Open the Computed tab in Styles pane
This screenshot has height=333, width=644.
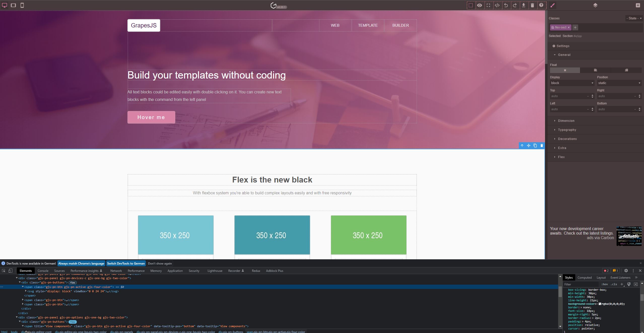[x=584, y=277]
